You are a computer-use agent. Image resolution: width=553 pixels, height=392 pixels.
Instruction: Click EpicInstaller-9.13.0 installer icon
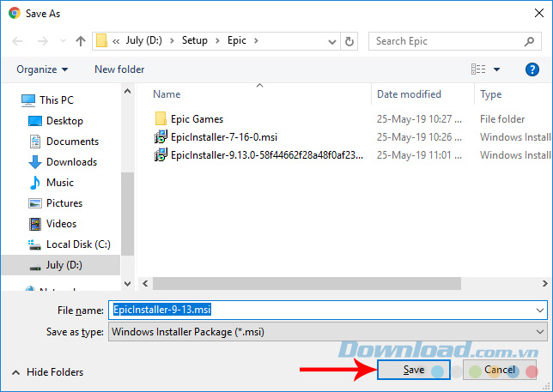point(161,155)
